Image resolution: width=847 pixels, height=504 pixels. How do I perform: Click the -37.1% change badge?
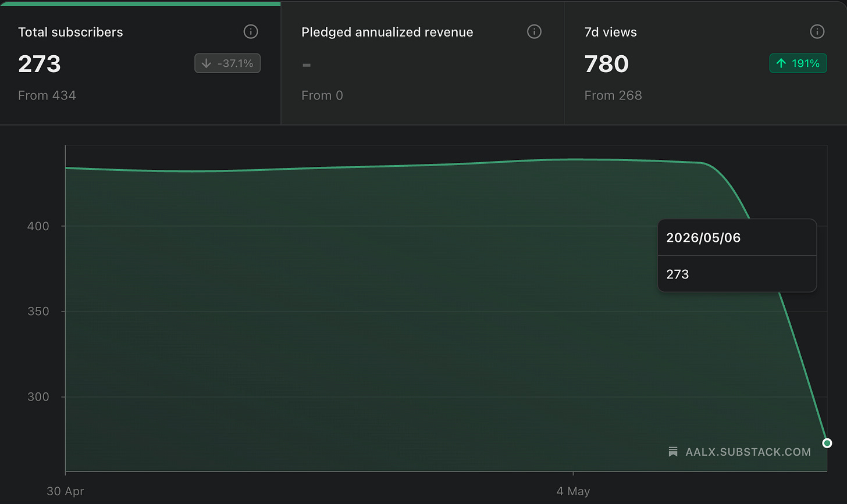point(227,63)
